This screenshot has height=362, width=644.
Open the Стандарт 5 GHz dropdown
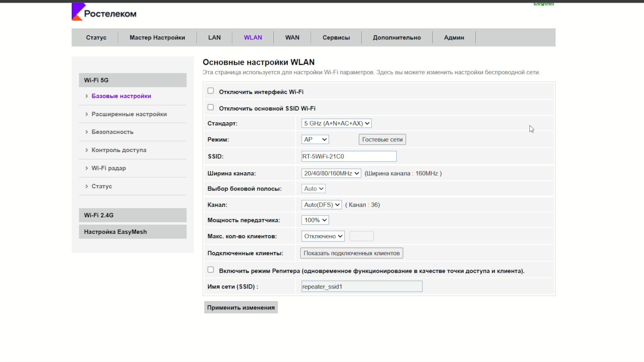(336, 123)
